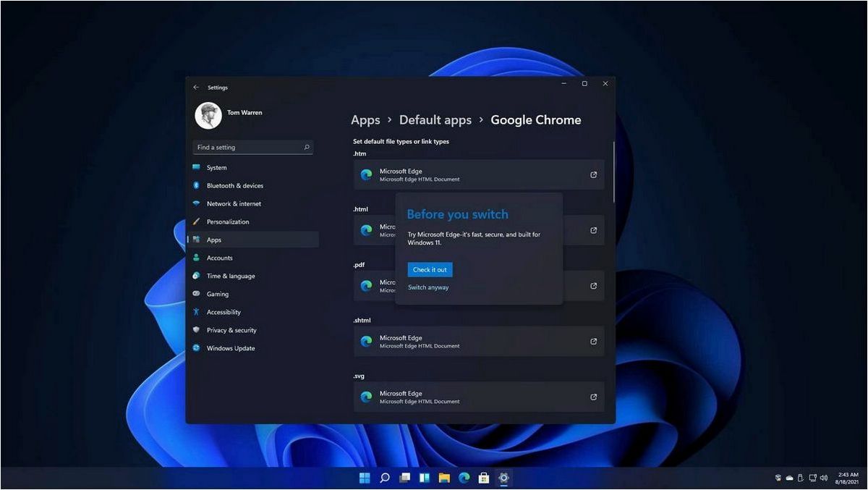The image size is (868, 490).
Task: Click Settings gear icon on taskbar
Action: (503, 478)
